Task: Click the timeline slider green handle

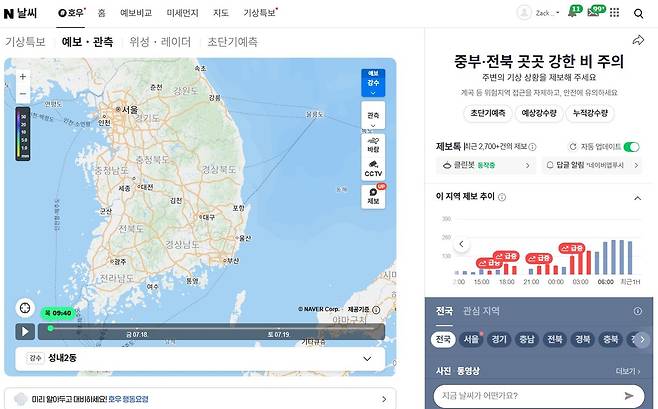Action: coord(50,328)
